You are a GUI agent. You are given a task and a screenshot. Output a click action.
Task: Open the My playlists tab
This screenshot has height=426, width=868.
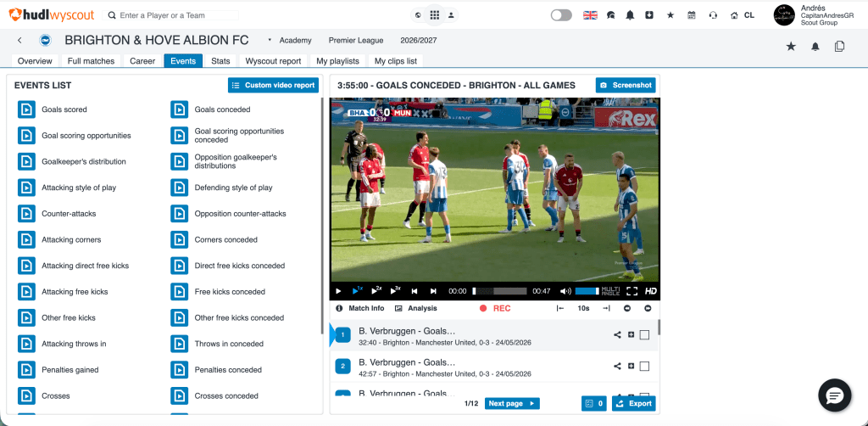(337, 61)
